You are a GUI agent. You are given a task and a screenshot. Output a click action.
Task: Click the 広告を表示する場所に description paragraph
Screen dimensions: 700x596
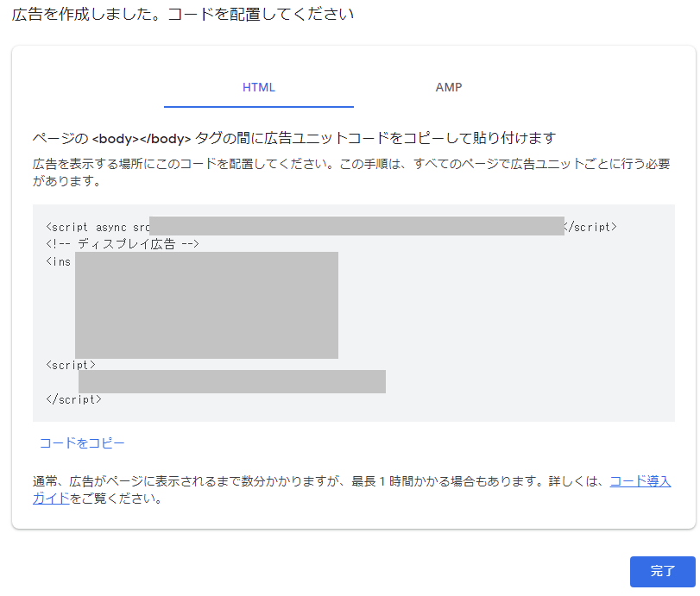point(351,173)
